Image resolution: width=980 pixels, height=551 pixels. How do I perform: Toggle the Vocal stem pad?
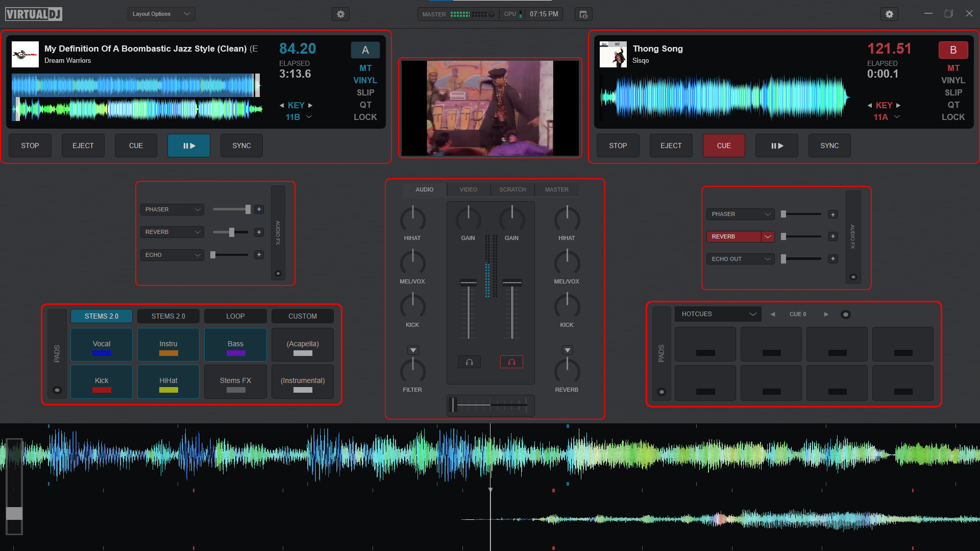point(102,345)
